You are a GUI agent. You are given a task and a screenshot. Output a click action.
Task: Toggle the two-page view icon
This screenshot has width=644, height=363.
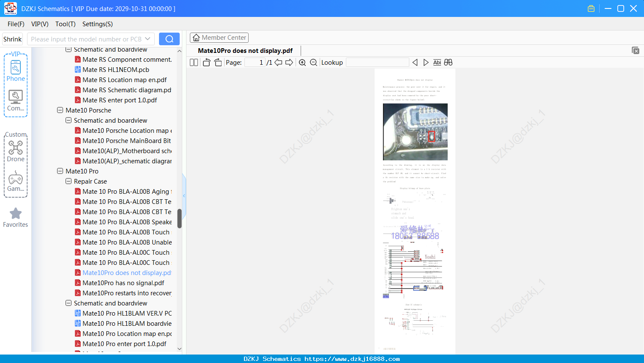pyautogui.click(x=194, y=63)
